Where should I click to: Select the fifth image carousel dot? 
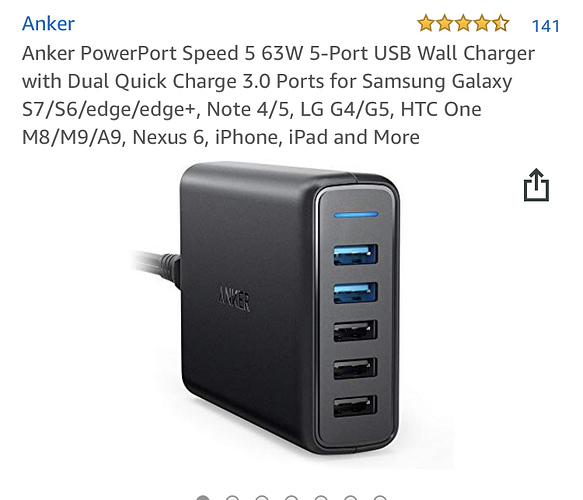tap(321, 498)
